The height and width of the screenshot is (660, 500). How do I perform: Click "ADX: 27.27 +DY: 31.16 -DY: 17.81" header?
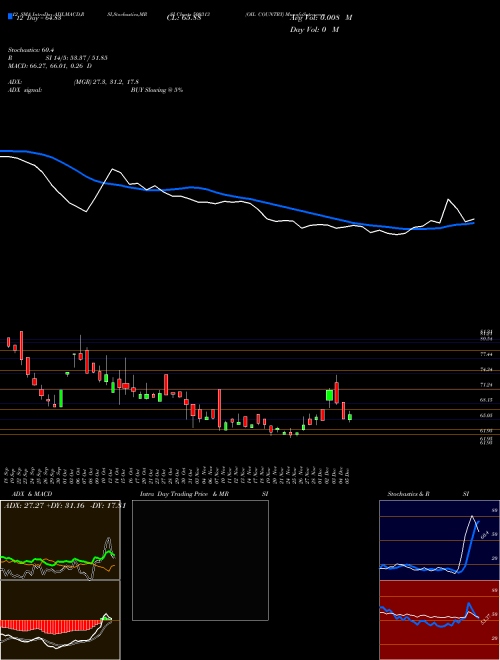click(x=64, y=506)
